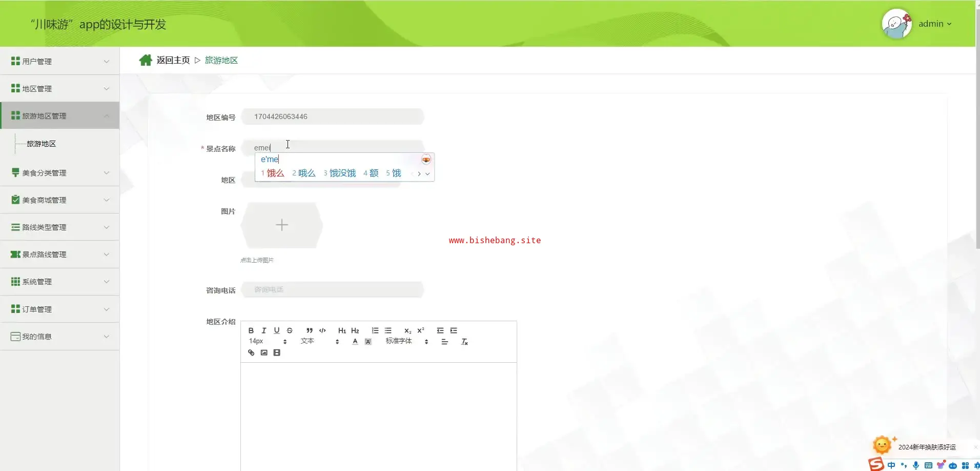The height and width of the screenshot is (471, 980).
Task: Switch Sogou input language via 中 icon
Action: tap(891, 465)
